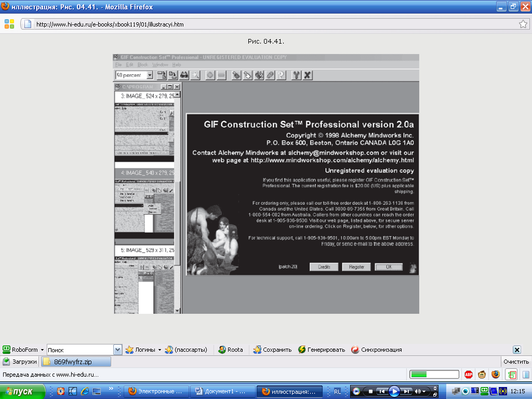The width and height of the screenshot is (532, 399).
Task: Launch the KMP quick launch icon
Action: [73, 391]
